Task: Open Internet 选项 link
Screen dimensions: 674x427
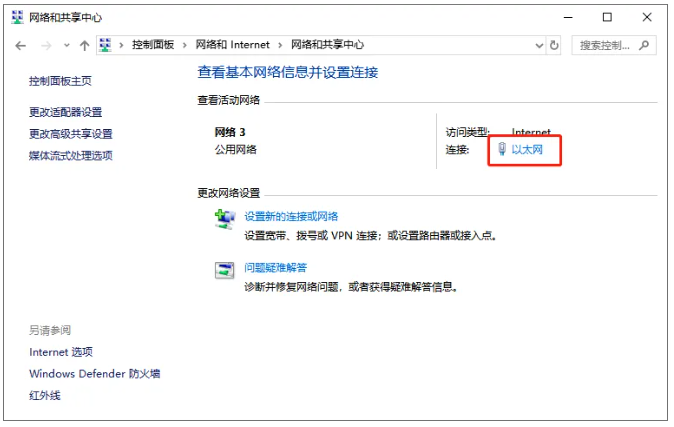Action: 61,352
